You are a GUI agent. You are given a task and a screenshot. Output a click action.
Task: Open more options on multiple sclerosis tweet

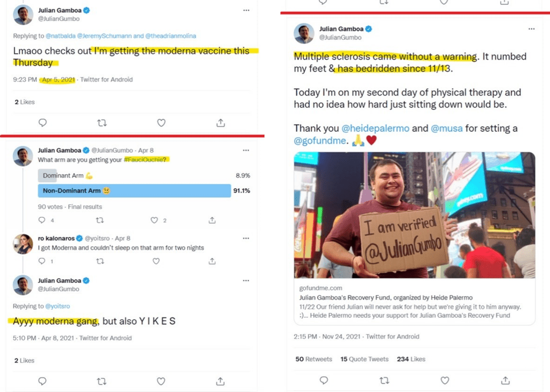click(x=531, y=28)
